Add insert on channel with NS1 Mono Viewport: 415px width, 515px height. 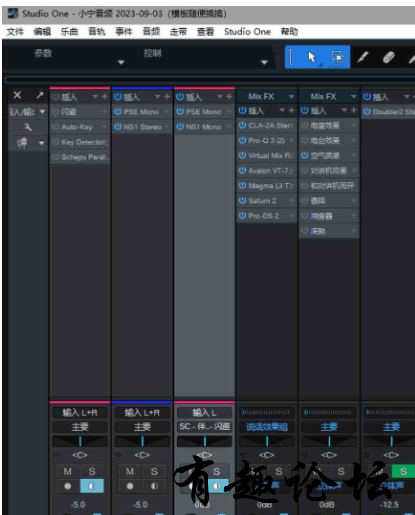(229, 97)
